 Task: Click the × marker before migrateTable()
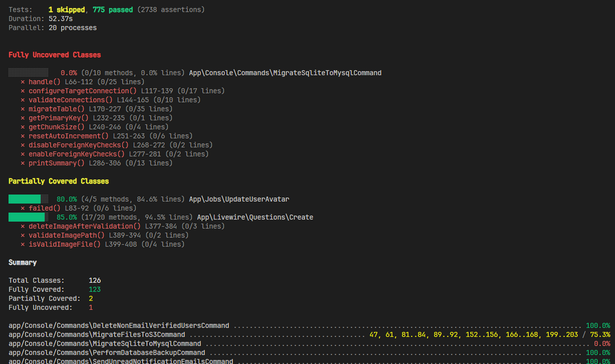[23, 109]
